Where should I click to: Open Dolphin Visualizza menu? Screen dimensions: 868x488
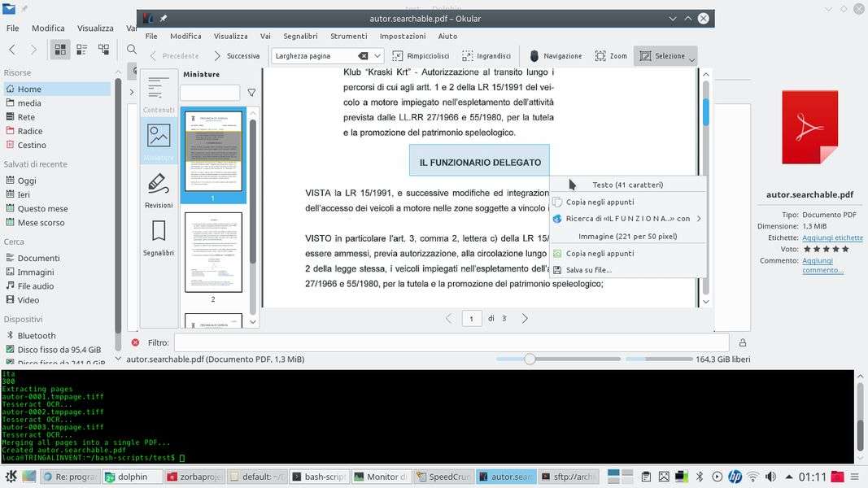click(x=95, y=28)
